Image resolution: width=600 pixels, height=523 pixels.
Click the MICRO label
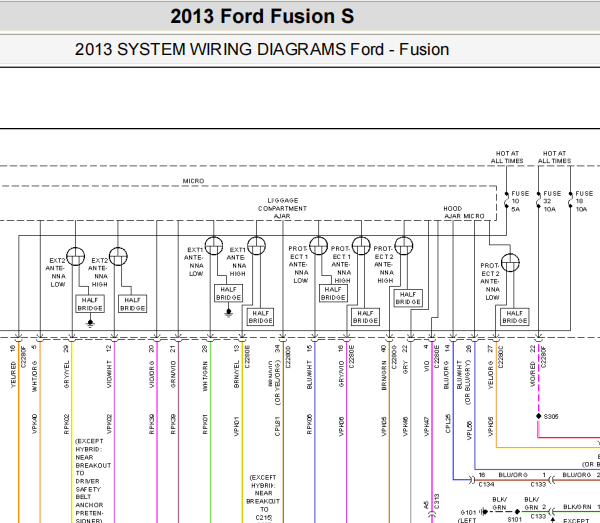pos(193,181)
